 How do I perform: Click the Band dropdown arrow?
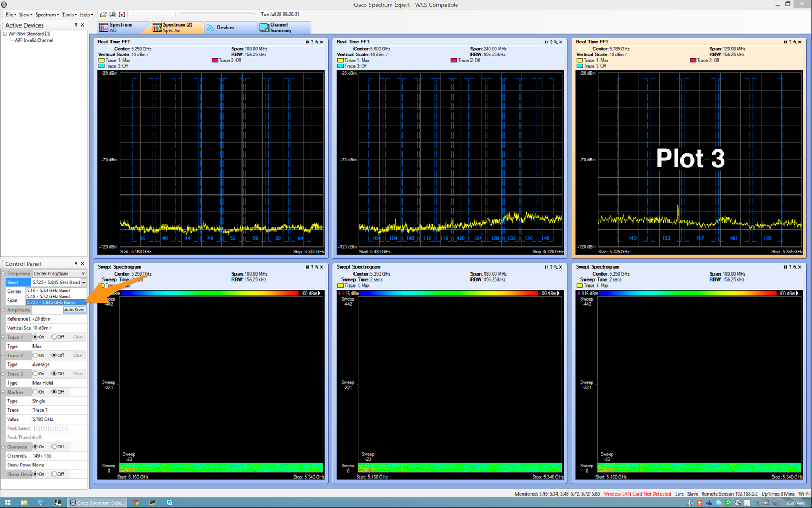point(84,282)
